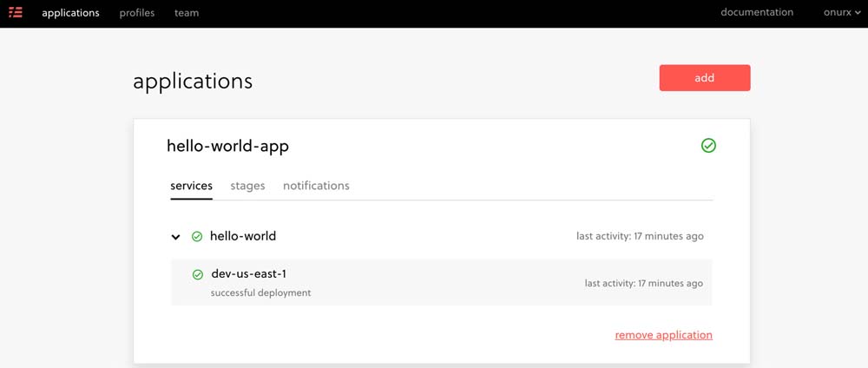Click the hello-world-app application title

(227, 147)
